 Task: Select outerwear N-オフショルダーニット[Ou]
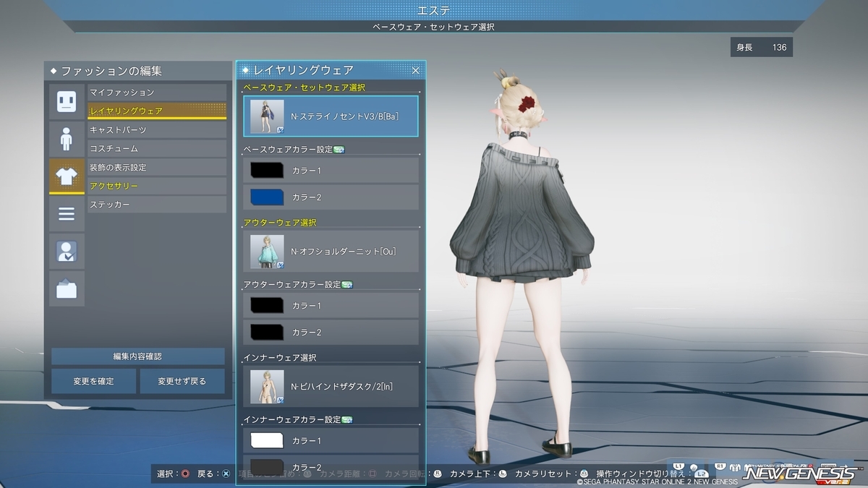coord(331,252)
